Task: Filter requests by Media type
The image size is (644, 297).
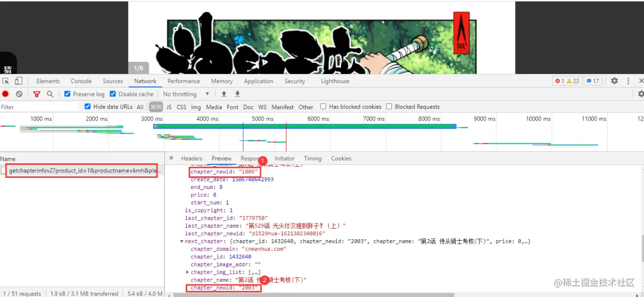Action: (214, 107)
